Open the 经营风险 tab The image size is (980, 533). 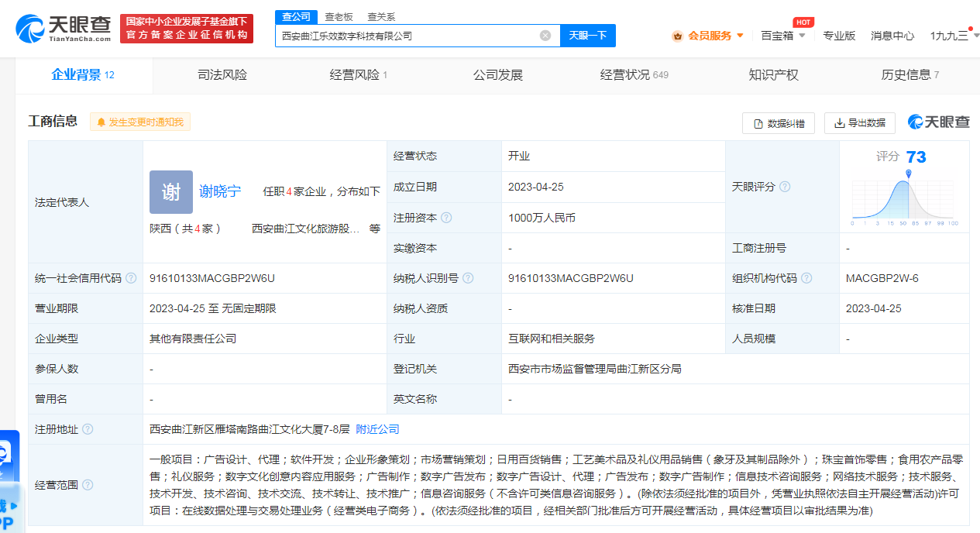tap(359, 75)
